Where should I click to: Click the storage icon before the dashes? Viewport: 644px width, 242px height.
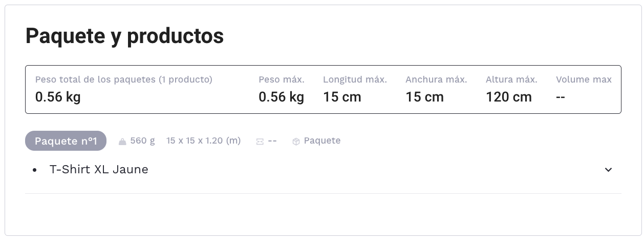260,142
